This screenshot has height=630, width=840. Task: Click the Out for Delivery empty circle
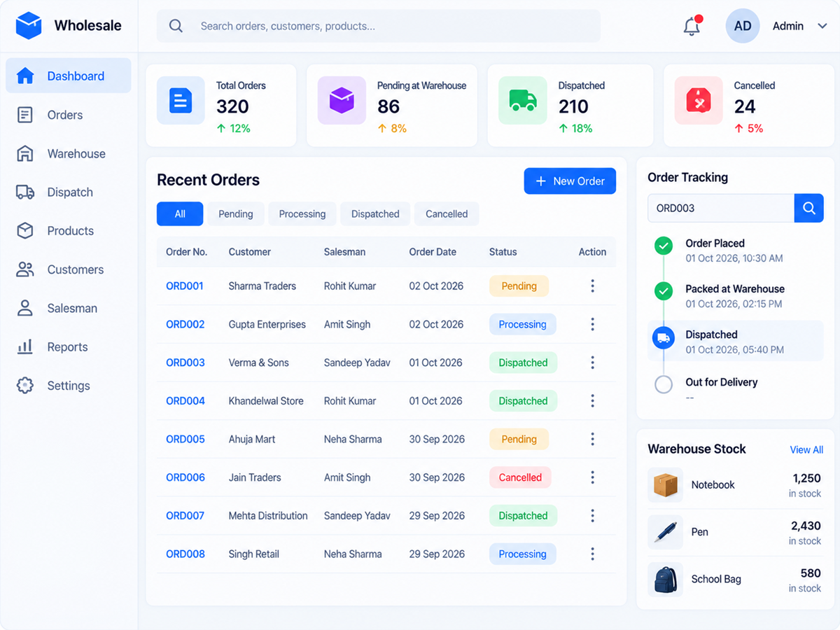click(663, 384)
